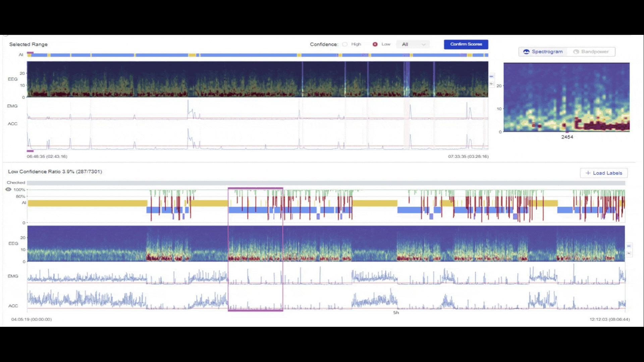Select the High confidence radio button
644x362 pixels.
tap(345, 44)
